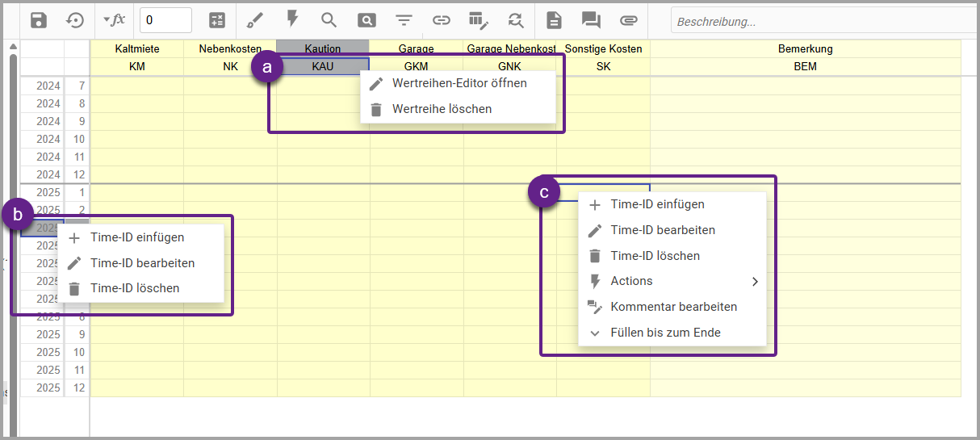This screenshot has height=440, width=980.
Task: Open the fx formula dropdown
Action: 115,19
